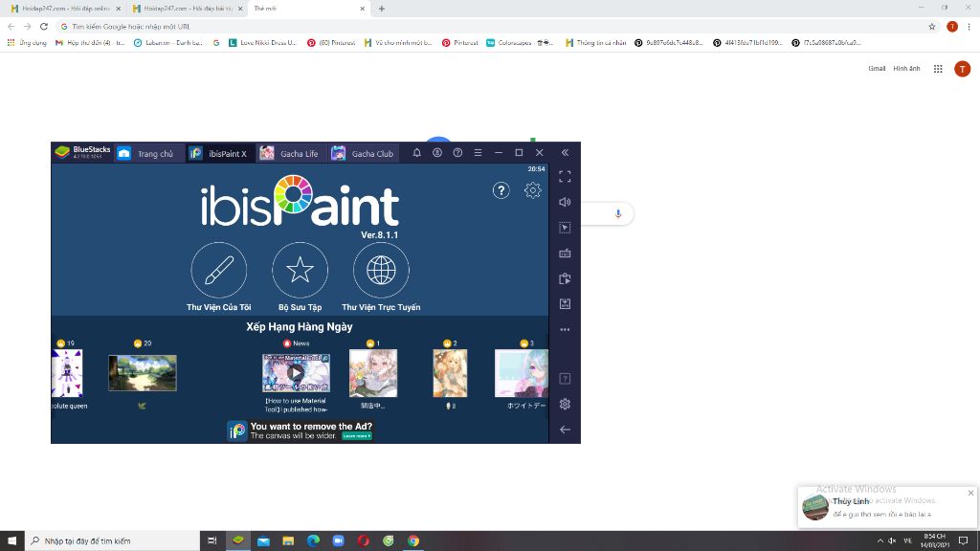Image resolution: width=980 pixels, height=551 pixels.
Task: Show hidden system tray icons
Action: 880,541
